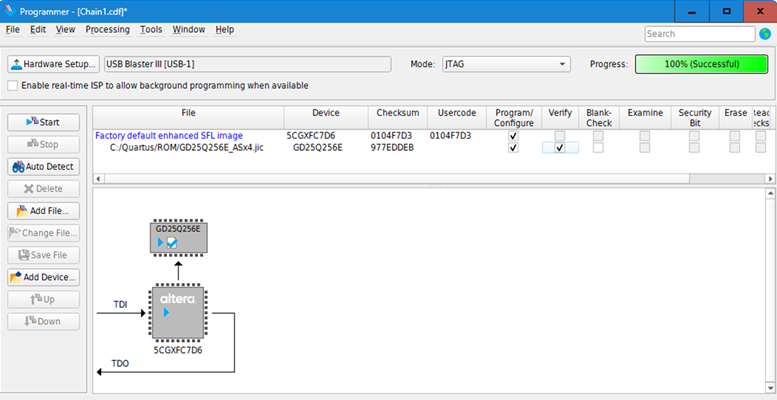Click the Stop button
Viewport: 777px width, 400px height.
tap(43, 144)
